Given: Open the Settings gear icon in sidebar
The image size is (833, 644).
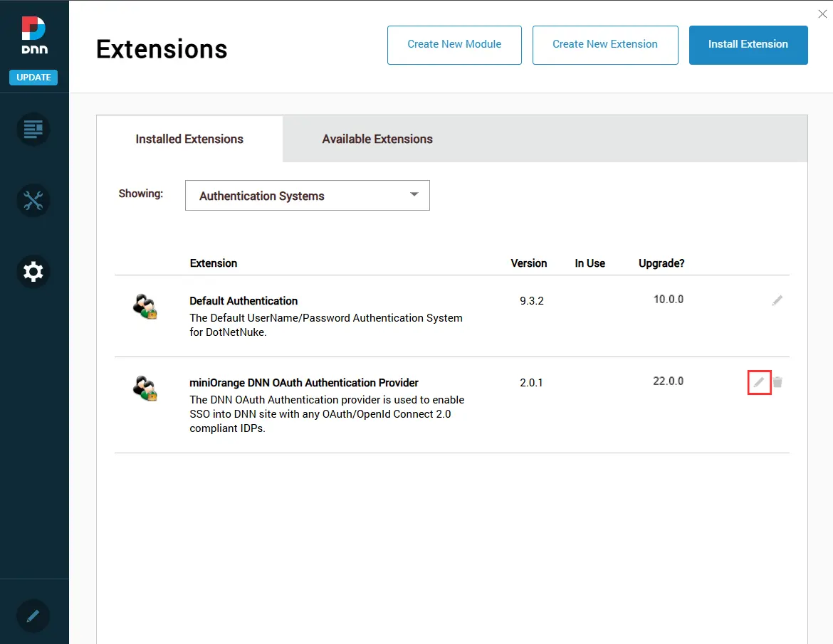Looking at the screenshot, I should tap(33, 271).
